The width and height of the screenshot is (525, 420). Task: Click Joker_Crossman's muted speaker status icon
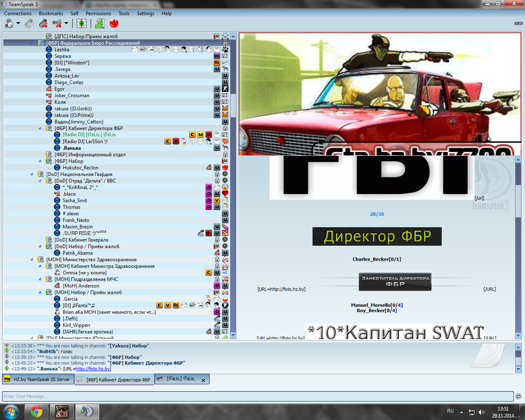click(49, 96)
